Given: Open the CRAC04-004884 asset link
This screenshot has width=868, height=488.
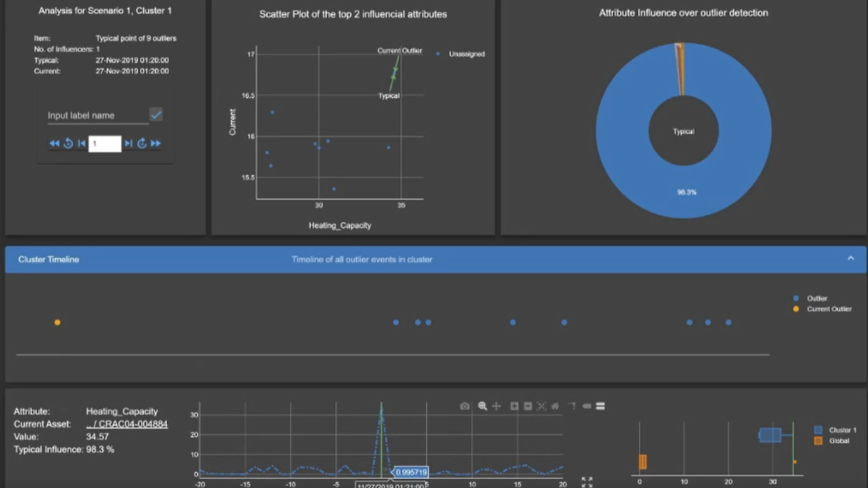Looking at the screenshot, I should pos(127,424).
